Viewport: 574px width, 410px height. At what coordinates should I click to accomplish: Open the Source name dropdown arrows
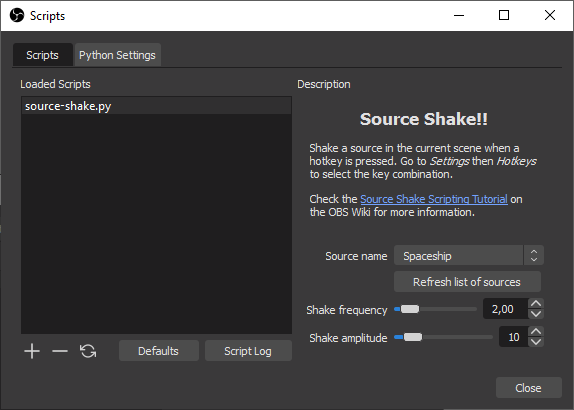click(534, 255)
